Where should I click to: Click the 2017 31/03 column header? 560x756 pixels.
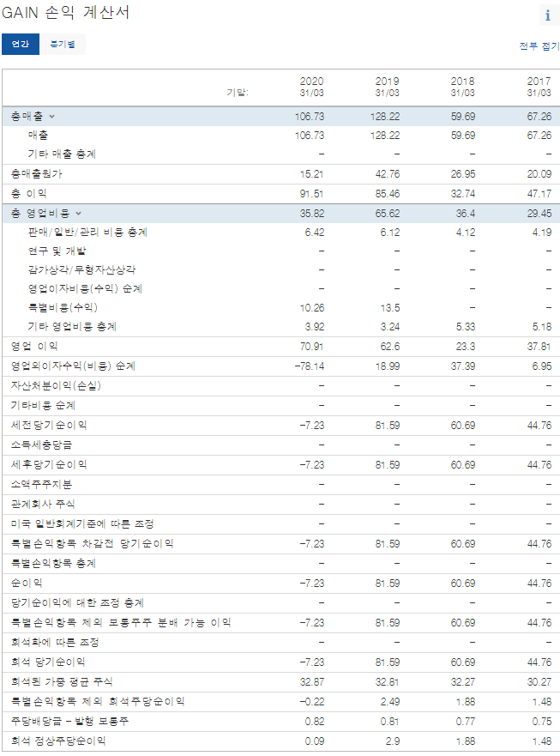tap(539, 87)
